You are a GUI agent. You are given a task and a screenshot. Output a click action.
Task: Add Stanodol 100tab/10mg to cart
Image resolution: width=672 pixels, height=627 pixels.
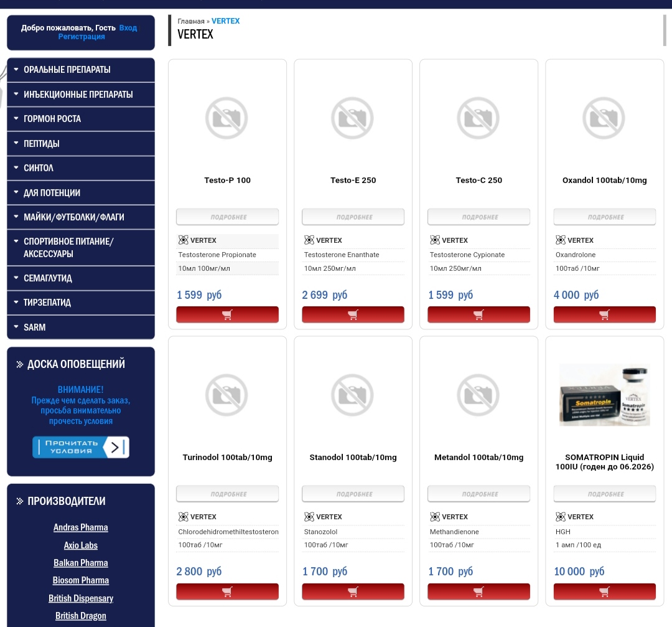[353, 592]
